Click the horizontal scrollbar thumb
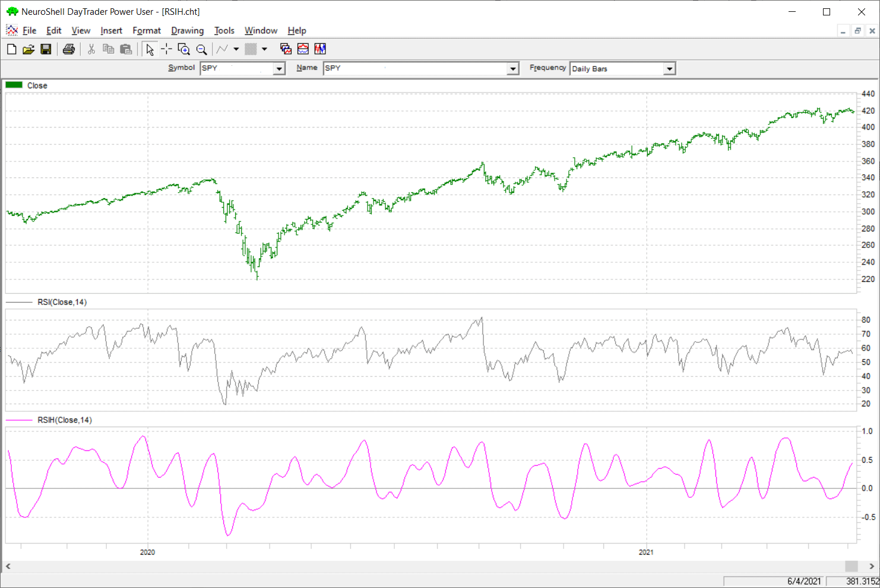The width and height of the screenshot is (880, 588). coord(851,567)
